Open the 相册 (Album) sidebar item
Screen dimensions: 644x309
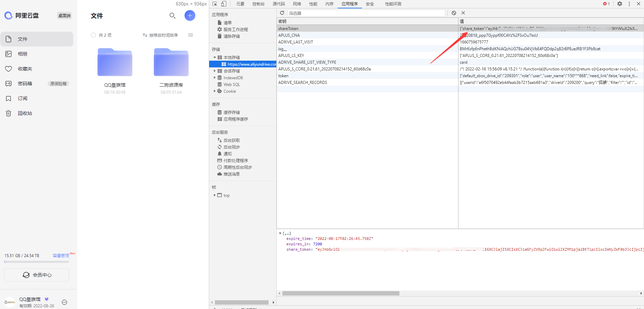coord(37,54)
